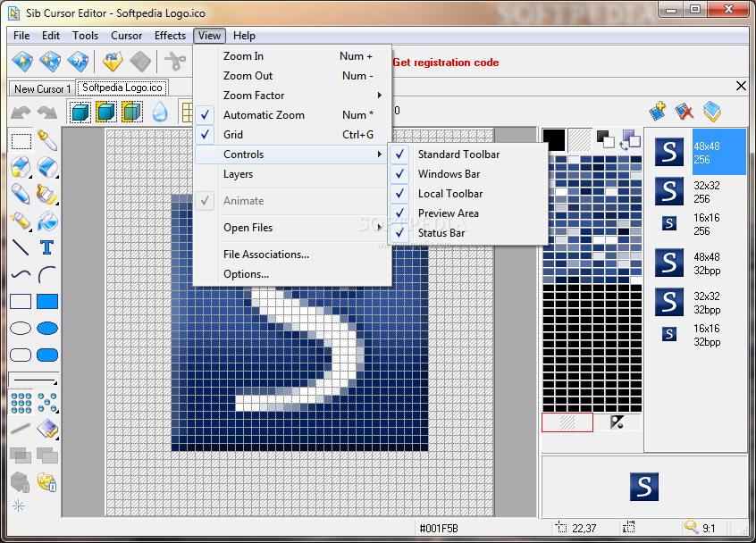Select the filled ellipse tool
Image resolution: width=756 pixels, height=543 pixels.
tap(47, 328)
